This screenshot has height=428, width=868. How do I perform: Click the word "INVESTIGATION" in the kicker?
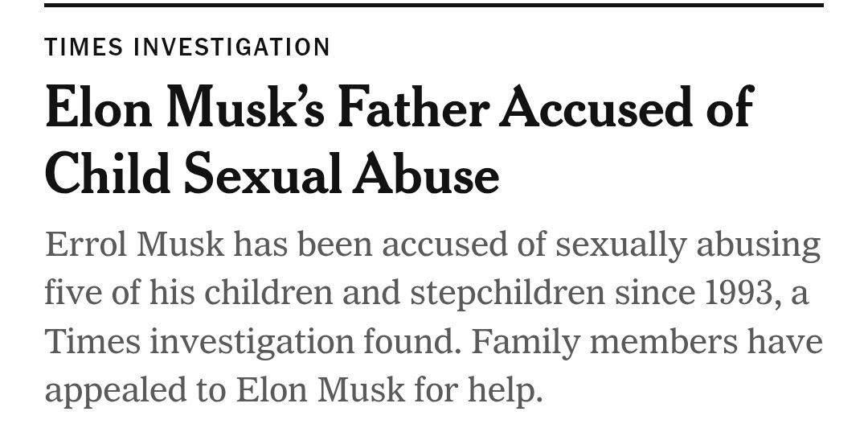pyautogui.click(x=231, y=47)
